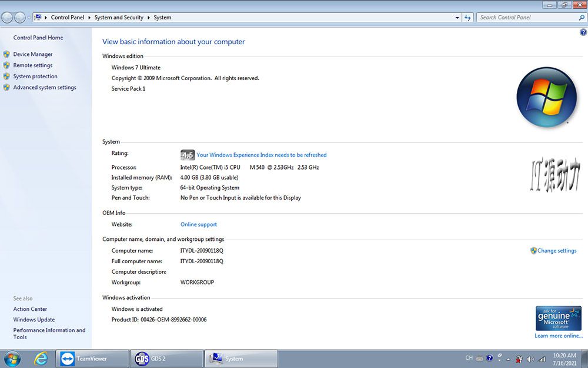Click the Service Pack 1 text
Image resolution: width=588 pixels, height=368 pixels.
pos(128,89)
